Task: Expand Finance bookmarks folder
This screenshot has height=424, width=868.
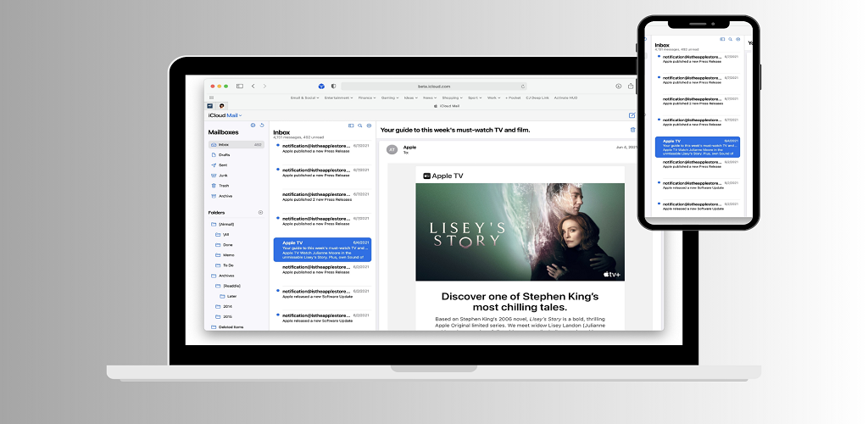Action: tap(366, 98)
